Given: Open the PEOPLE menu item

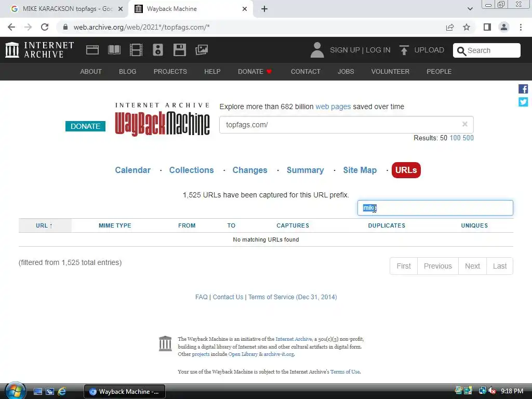Looking at the screenshot, I should coord(438,72).
